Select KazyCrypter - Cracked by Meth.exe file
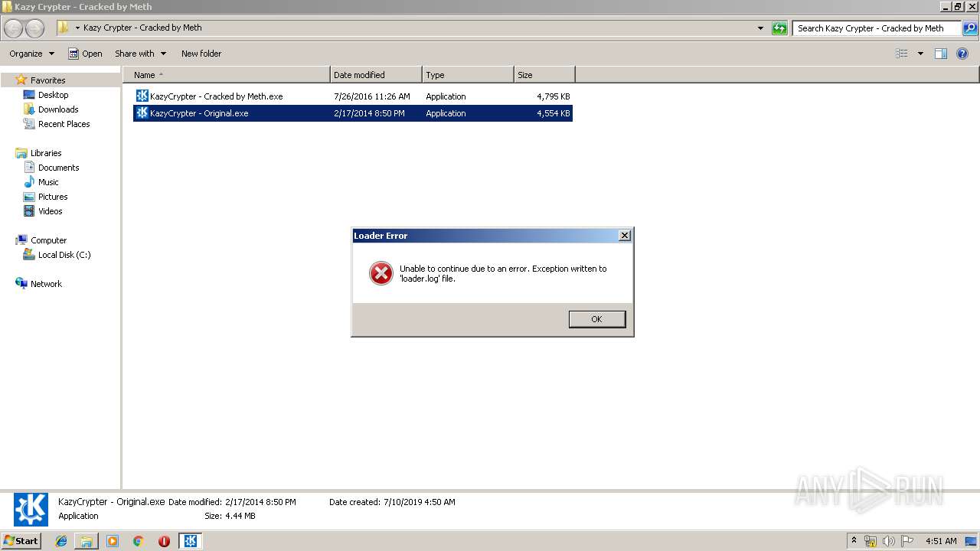Image resolution: width=980 pixels, height=551 pixels. (353, 96)
